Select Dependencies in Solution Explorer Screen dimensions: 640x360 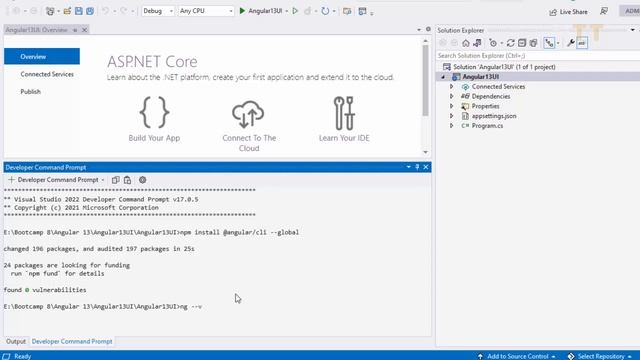[x=491, y=96]
